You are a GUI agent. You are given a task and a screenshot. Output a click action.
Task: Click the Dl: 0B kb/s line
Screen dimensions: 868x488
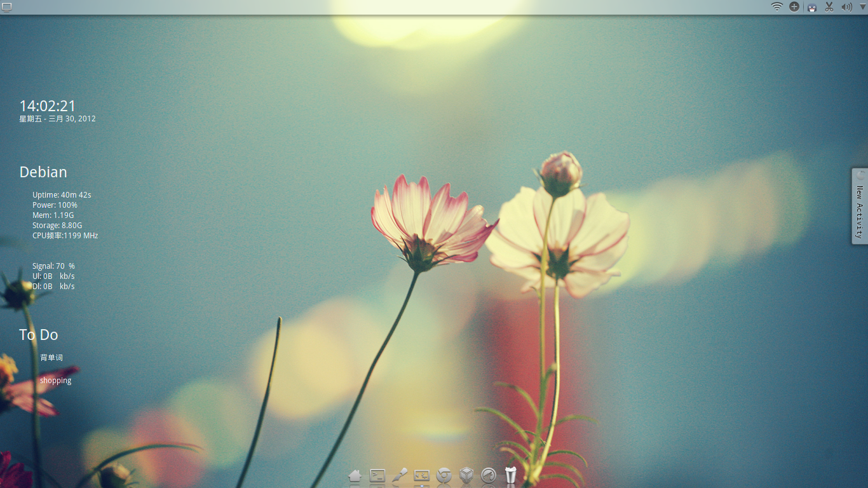[x=54, y=287]
